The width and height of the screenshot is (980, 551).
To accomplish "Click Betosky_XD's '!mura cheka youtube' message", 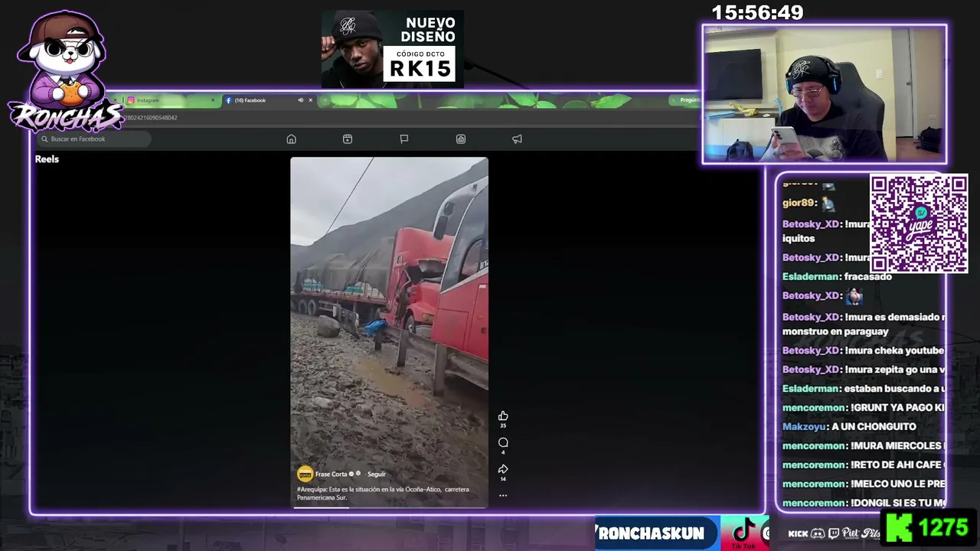I will coord(863,350).
